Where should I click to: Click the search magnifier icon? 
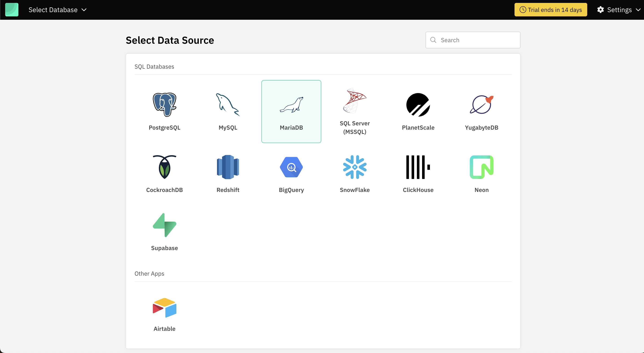click(434, 40)
